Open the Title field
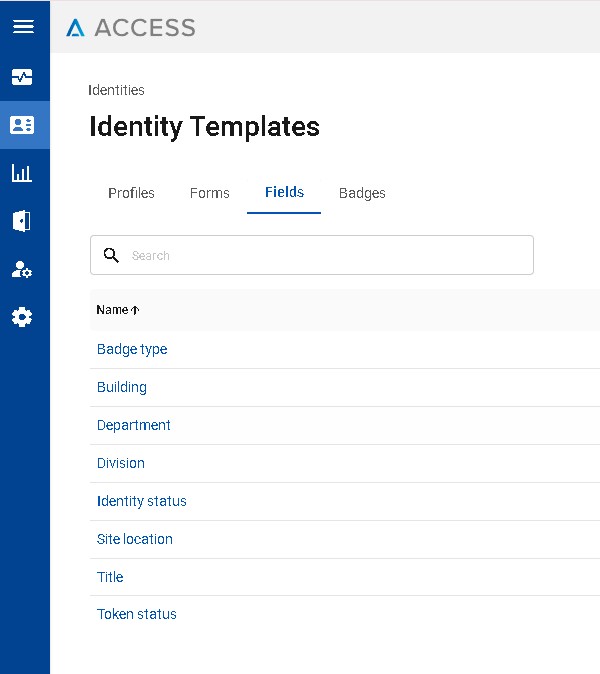600x674 pixels. tap(110, 577)
